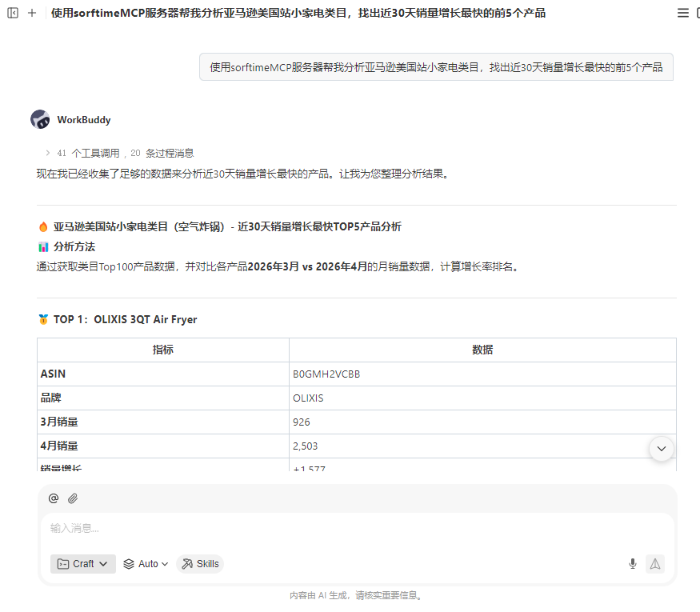Click the microphone voice input icon

(632, 564)
